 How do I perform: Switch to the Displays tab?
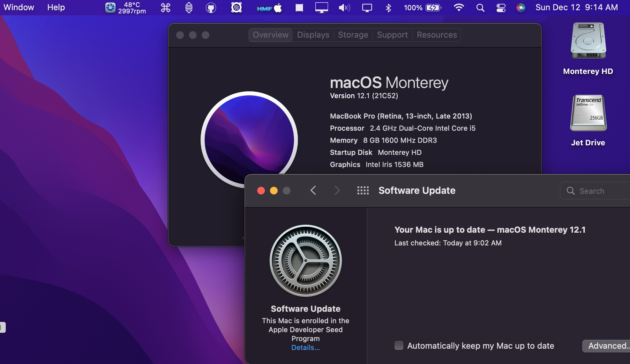pos(313,35)
